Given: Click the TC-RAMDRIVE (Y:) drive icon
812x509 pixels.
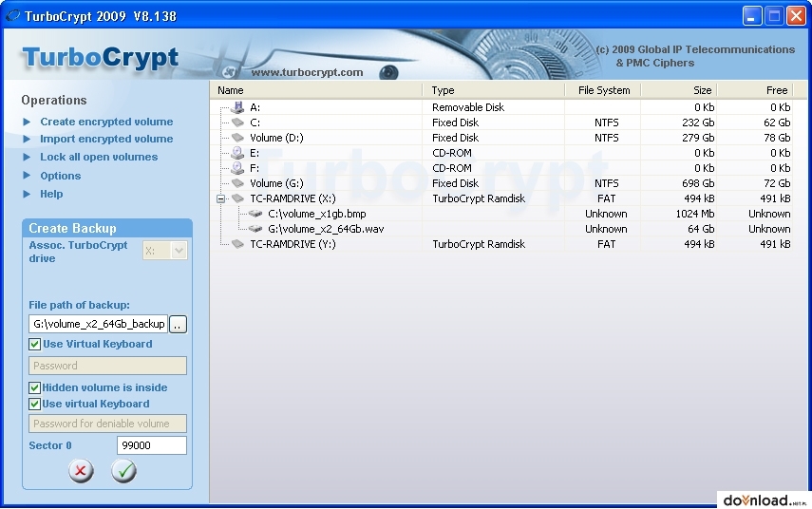Looking at the screenshot, I should tap(237, 244).
